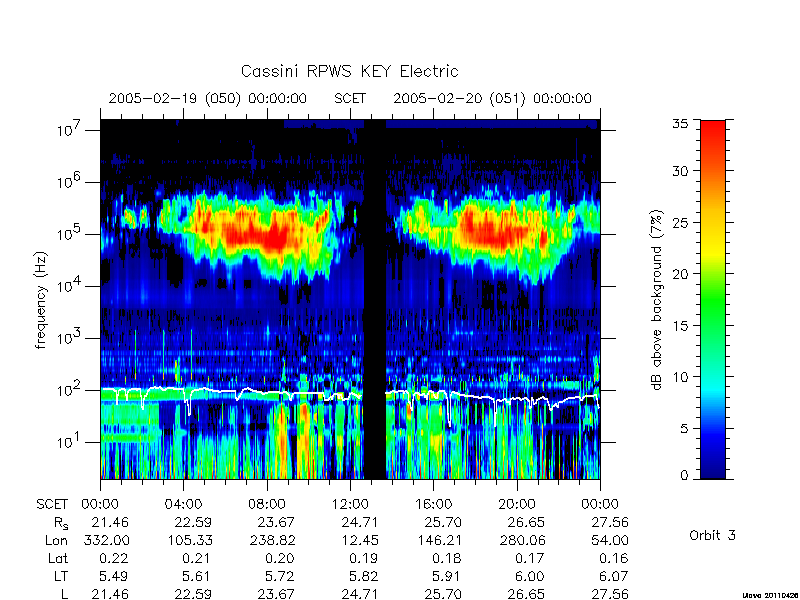Click the 10^7 frequency axis label
The image size is (800, 600).
pyautogui.click(x=69, y=130)
